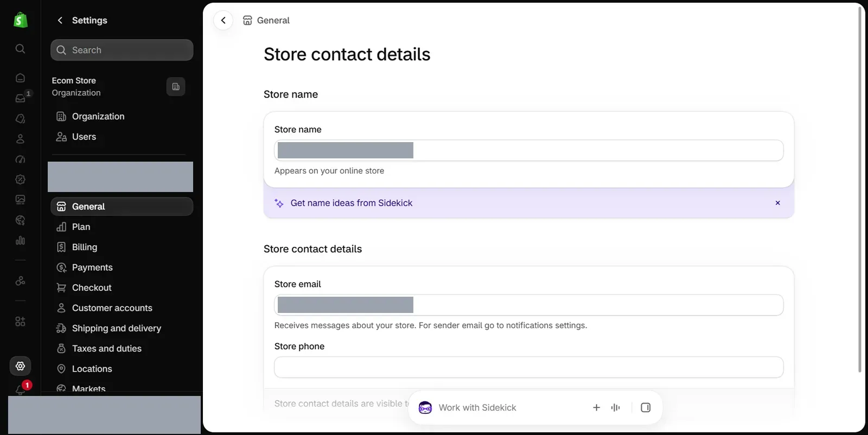
Task: Start voice input in Sidekick bar
Action: [x=615, y=407]
